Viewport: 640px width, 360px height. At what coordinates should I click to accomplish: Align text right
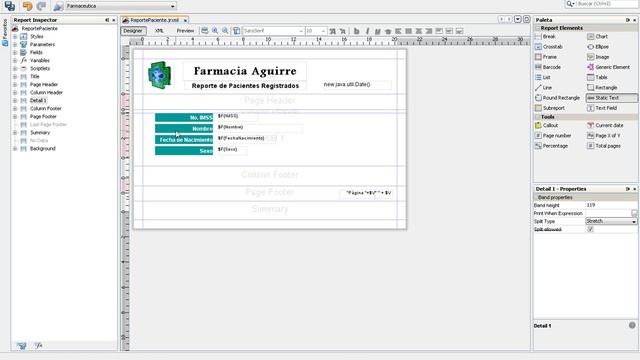pos(429,31)
